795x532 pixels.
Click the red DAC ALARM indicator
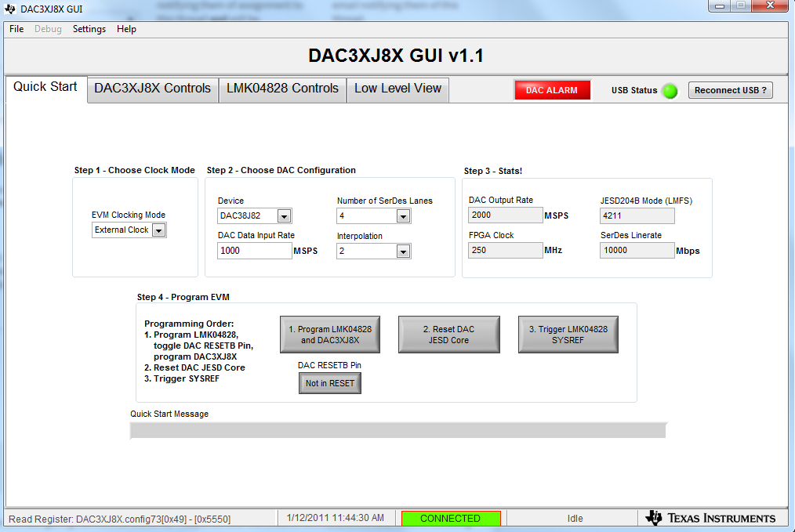[552, 90]
